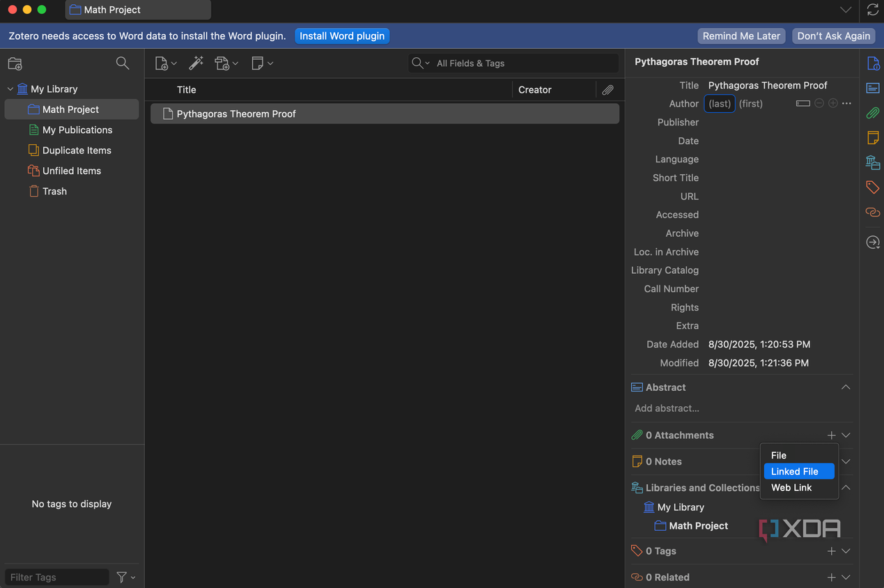Viewport: 884px width, 588px height.
Task: Open the tag filter funnel menu
Action: click(126, 577)
